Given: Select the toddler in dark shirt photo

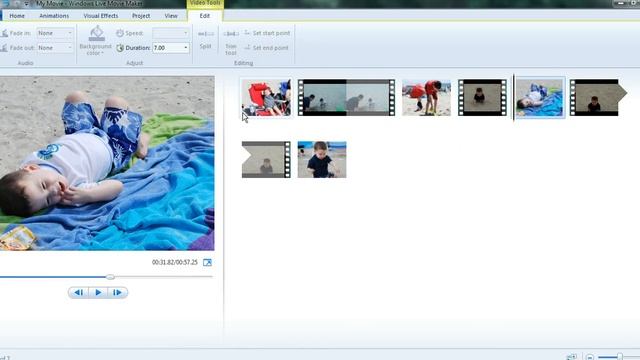Looking at the screenshot, I should pyautogui.click(x=322, y=160).
